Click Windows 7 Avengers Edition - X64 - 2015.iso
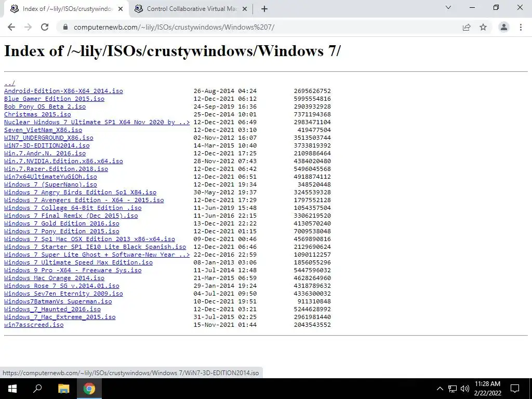The image size is (532, 399). [84, 200]
